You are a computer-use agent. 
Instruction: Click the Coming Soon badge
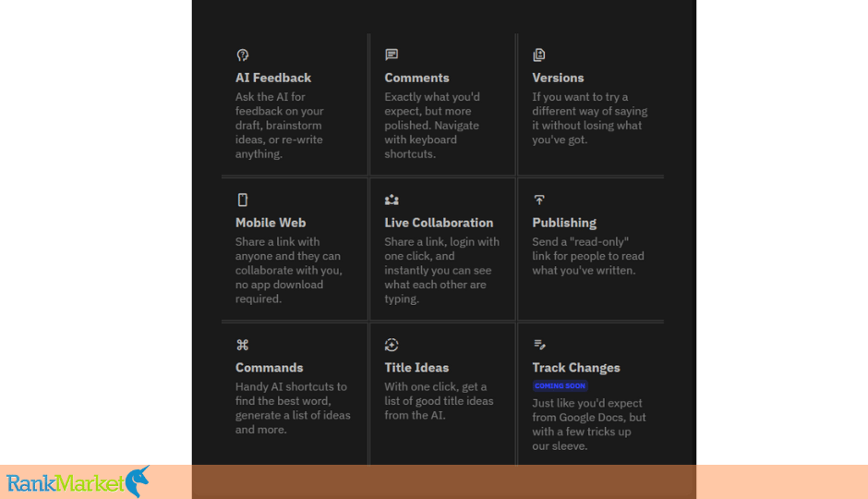[x=560, y=385]
